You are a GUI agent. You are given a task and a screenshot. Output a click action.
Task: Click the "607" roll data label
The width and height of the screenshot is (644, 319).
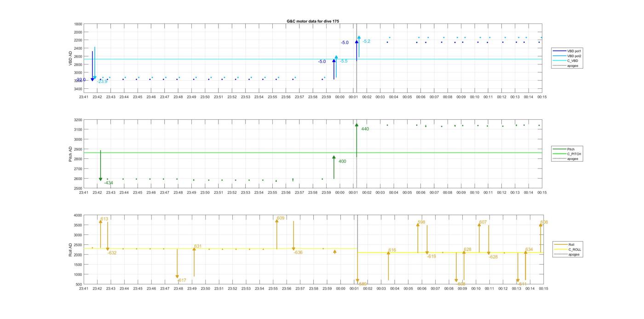click(x=483, y=222)
